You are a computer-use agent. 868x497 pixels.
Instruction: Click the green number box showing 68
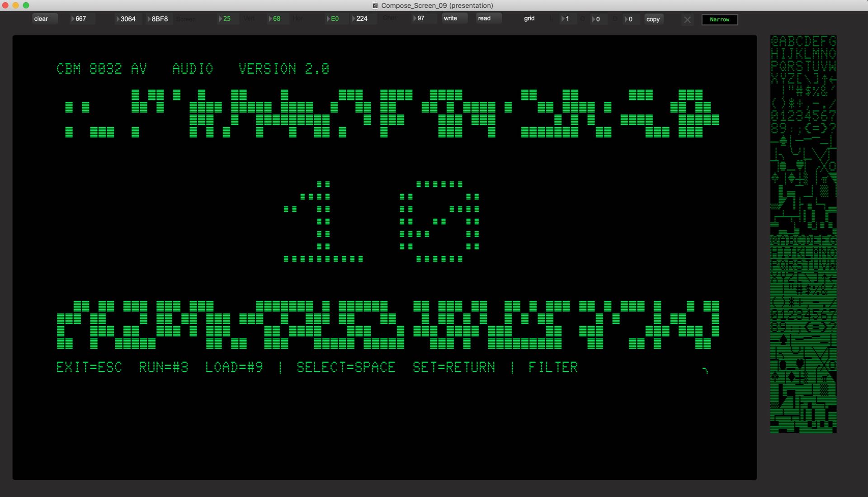pos(277,19)
